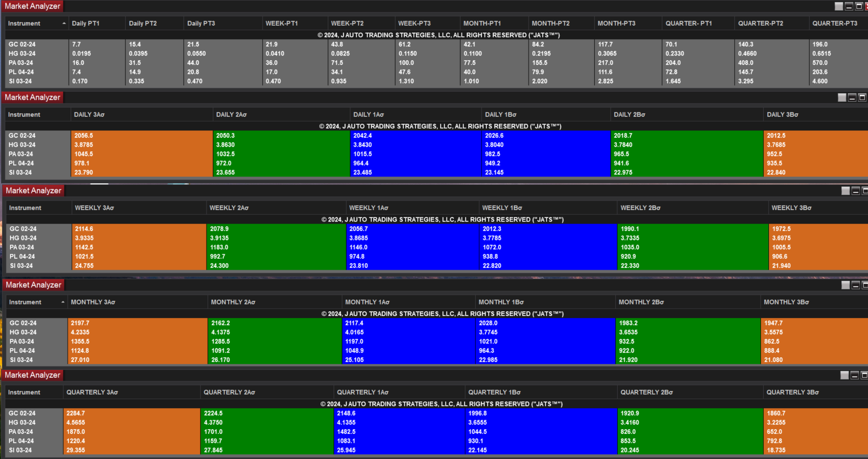Sort by the Daily PT1 column header
Image resolution: width=868 pixels, height=459 pixels.
coord(97,24)
